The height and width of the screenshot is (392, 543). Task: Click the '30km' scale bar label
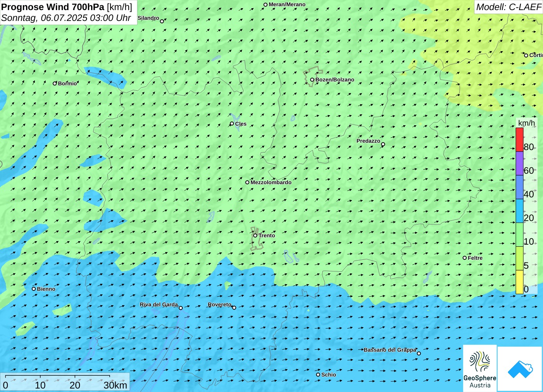(x=115, y=385)
